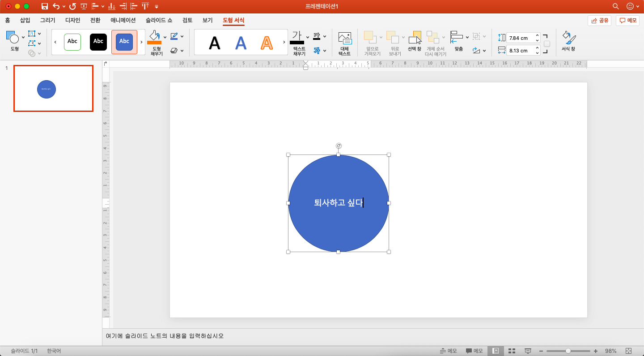Image resolution: width=644 pixels, height=356 pixels.
Task: Toggle the lock aspect ratio checkbox
Action: tap(547, 44)
